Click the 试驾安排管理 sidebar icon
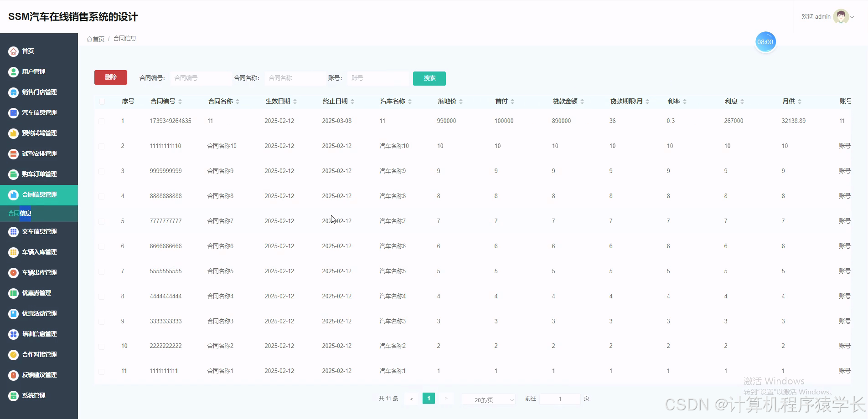Screen dimensions: 868x419 tap(14, 154)
